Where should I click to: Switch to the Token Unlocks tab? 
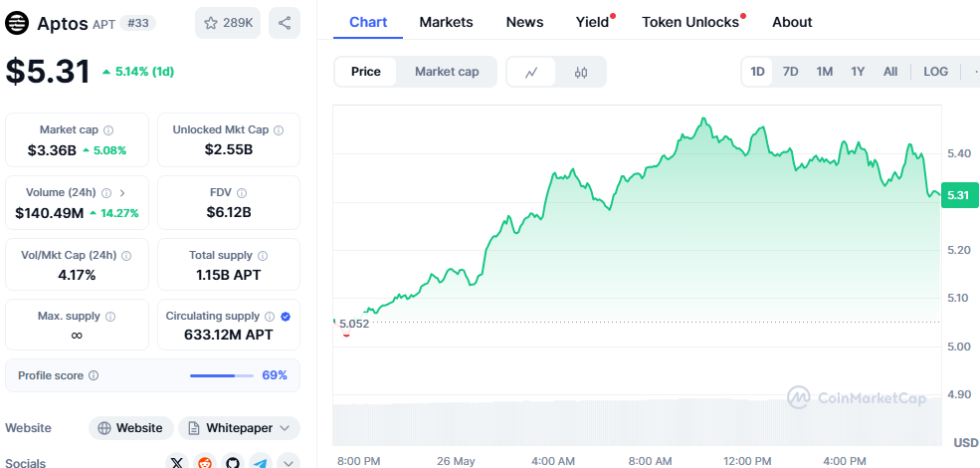(x=690, y=22)
